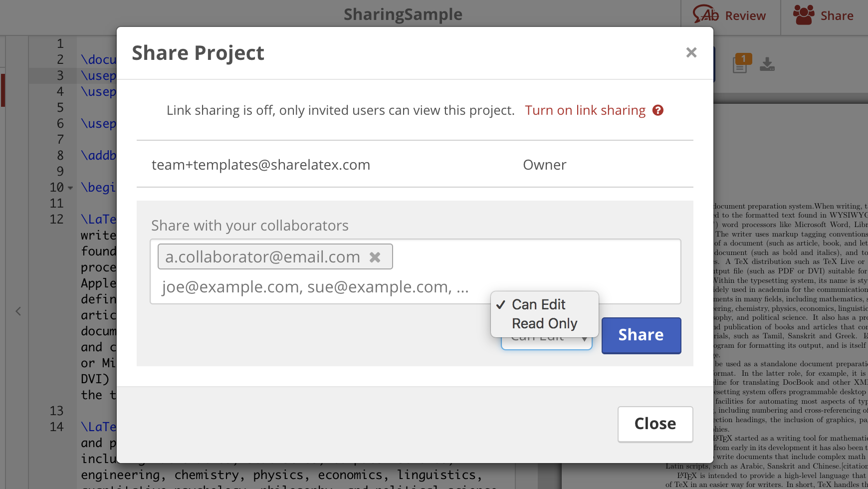Viewport: 868px width, 489px height.
Task: Select Read Only permission option
Action: [544, 323]
